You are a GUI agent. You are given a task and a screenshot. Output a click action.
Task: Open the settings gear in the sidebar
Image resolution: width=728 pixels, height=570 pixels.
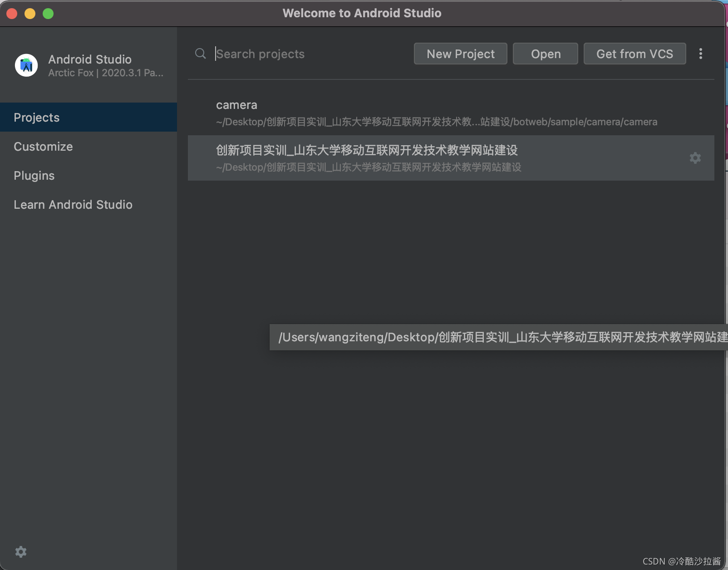click(x=21, y=552)
